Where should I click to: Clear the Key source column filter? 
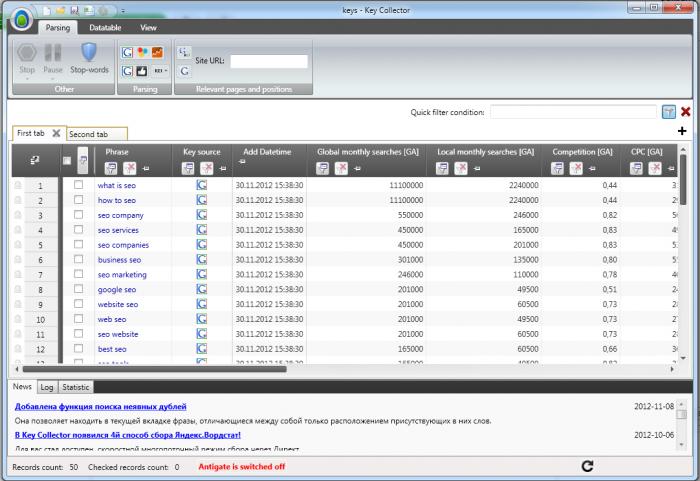[207, 168]
